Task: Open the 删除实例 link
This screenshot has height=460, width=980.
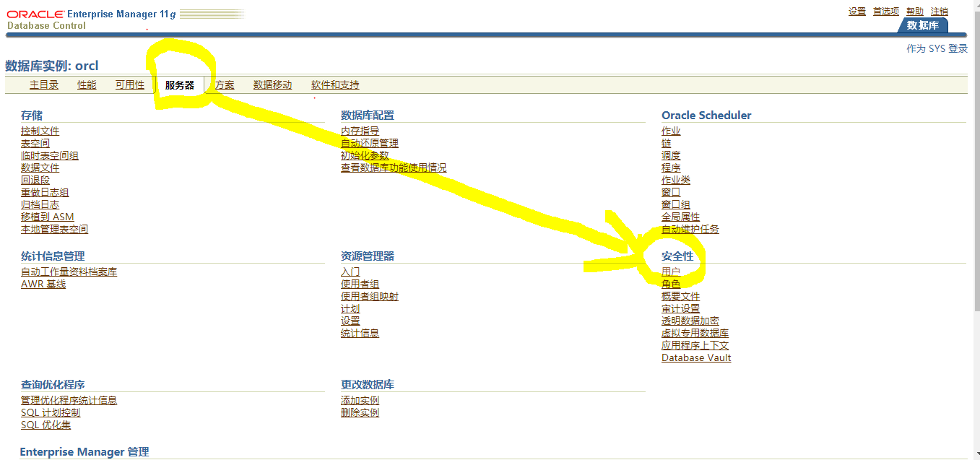Action: (360, 412)
